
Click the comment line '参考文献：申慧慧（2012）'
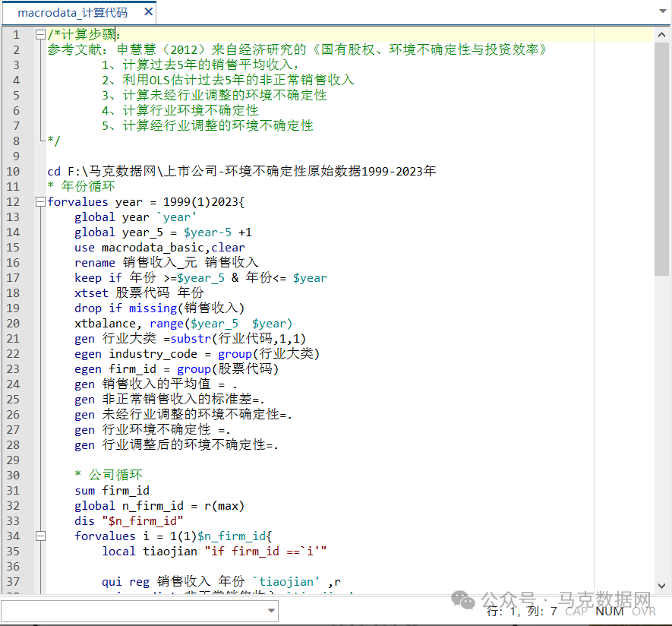(x=297, y=49)
